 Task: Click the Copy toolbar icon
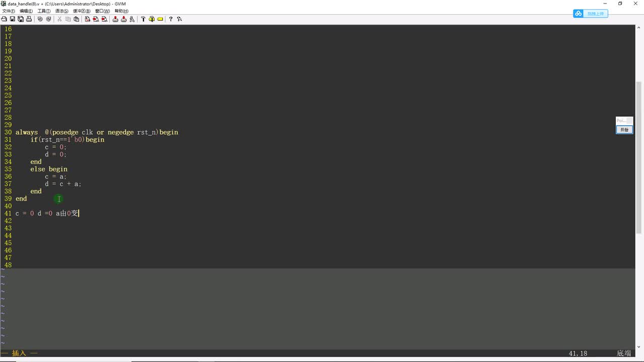coord(68,19)
